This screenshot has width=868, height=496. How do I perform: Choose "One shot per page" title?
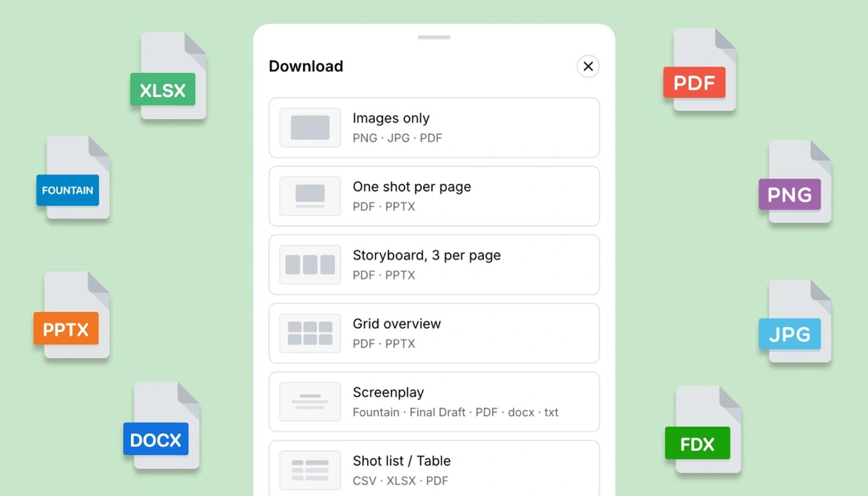tap(412, 187)
